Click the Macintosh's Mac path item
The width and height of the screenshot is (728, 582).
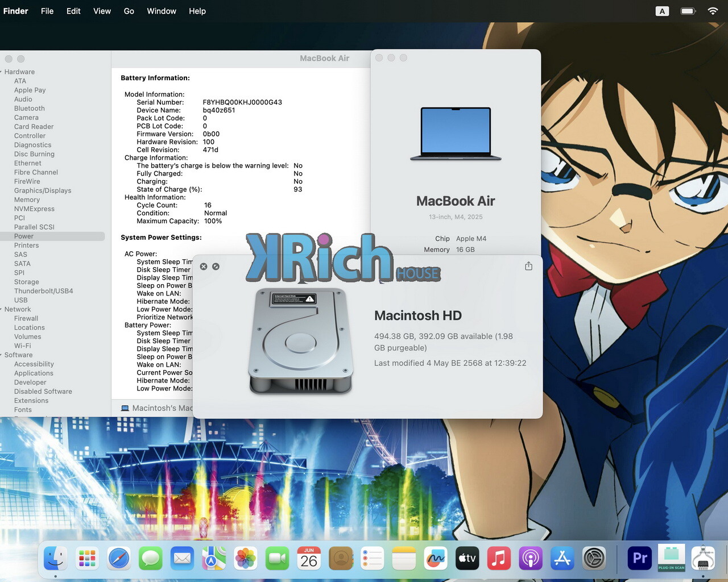click(157, 408)
